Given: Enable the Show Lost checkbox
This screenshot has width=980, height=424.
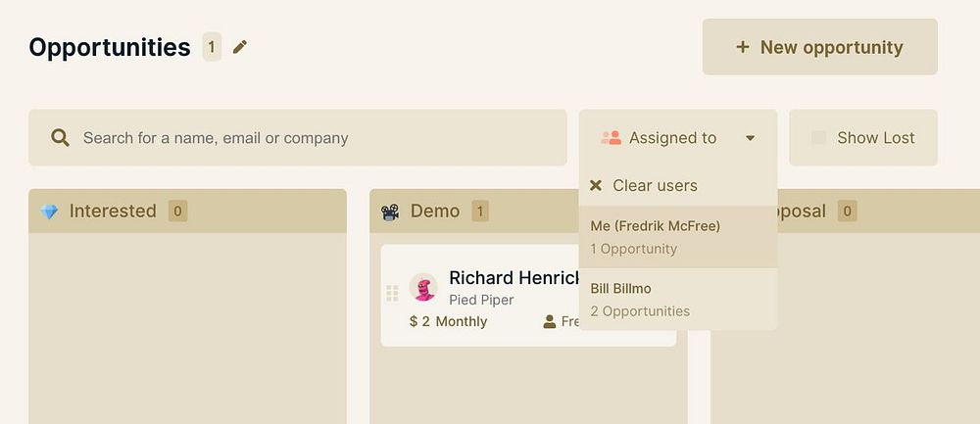Looking at the screenshot, I should pyautogui.click(x=818, y=138).
